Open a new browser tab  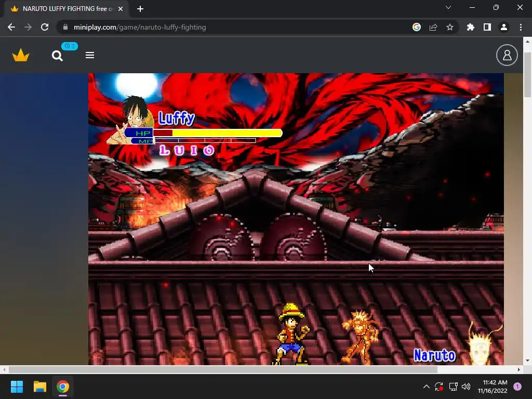pyautogui.click(x=140, y=9)
